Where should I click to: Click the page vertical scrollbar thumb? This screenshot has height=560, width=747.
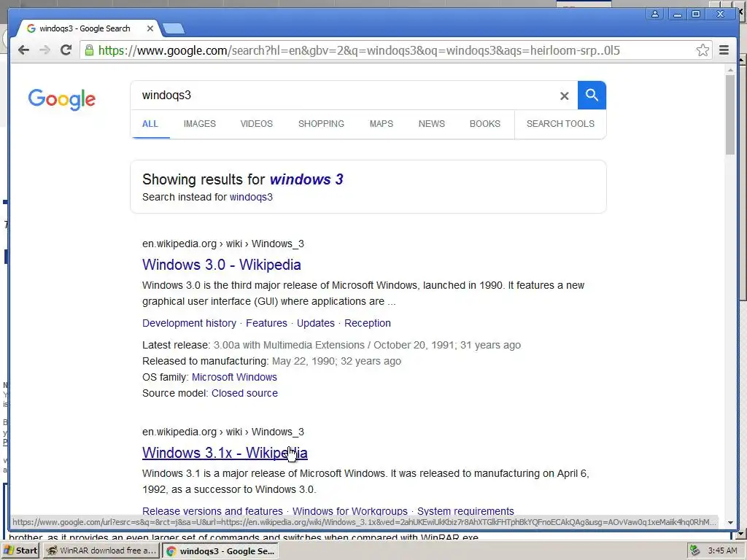click(730, 114)
